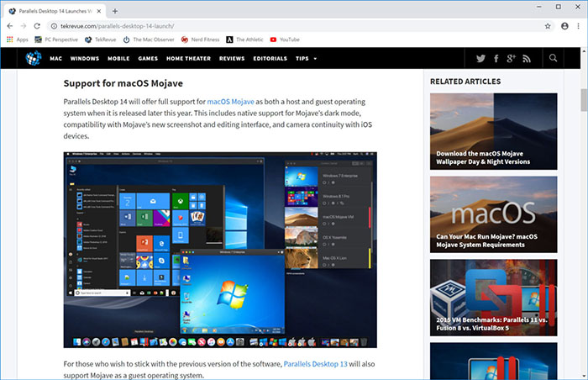Follow the Parallels Desktop 13 link
Viewport: 588px width, 380px height.
click(315, 364)
